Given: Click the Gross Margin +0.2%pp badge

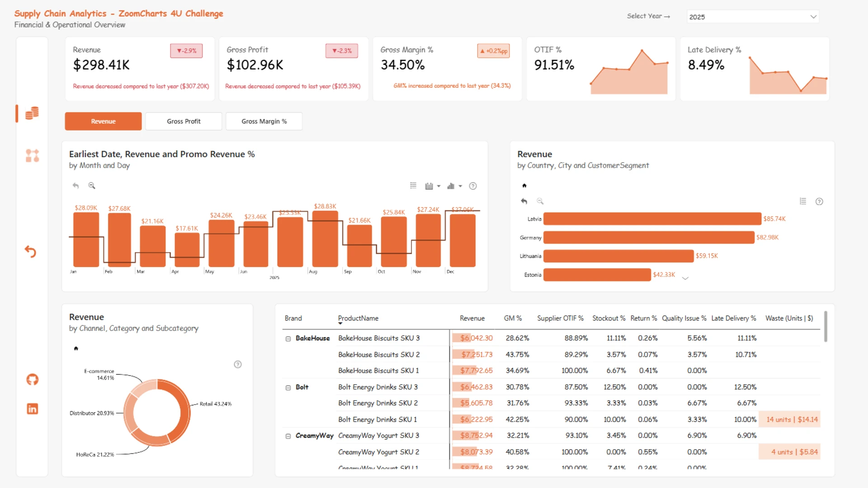Looking at the screenshot, I should point(494,51).
